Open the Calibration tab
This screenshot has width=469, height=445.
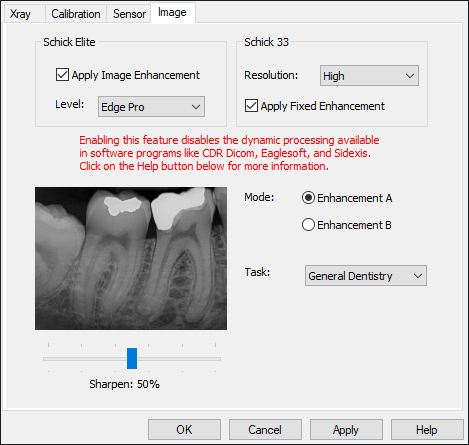coord(76,14)
